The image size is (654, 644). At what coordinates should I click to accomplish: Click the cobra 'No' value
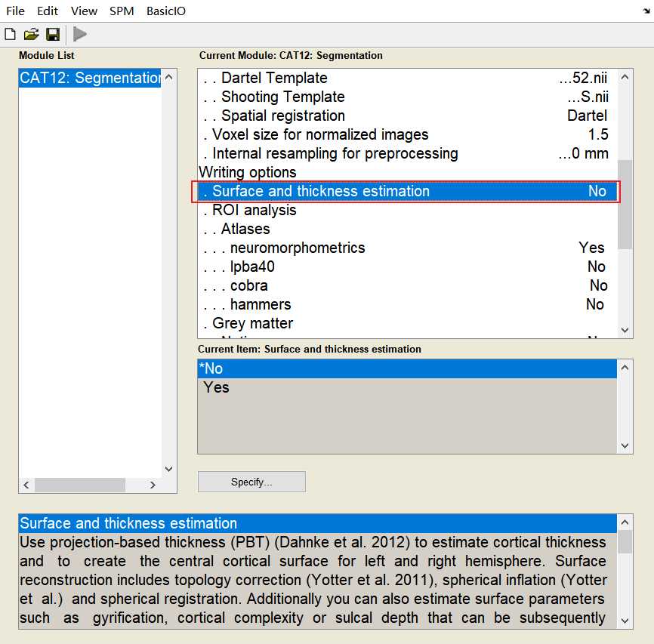point(599,285)
